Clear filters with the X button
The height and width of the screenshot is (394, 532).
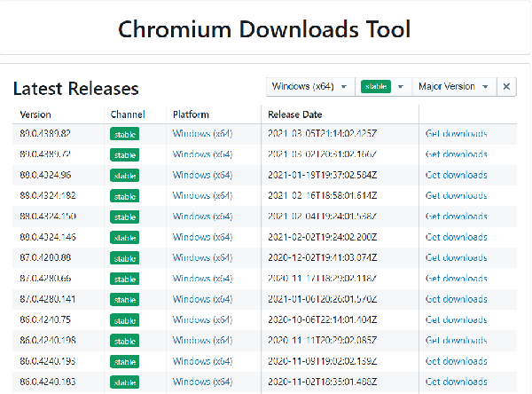click(506, 87)
